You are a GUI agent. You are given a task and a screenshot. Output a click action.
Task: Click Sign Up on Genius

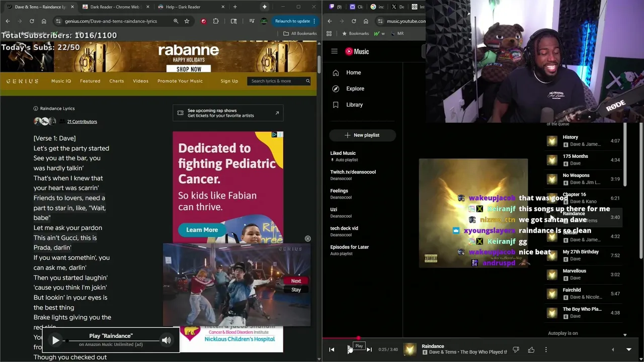click(x=229, y=81)
